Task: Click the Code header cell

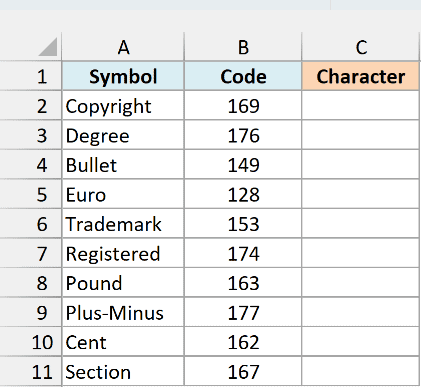Action: pos(243,76)
